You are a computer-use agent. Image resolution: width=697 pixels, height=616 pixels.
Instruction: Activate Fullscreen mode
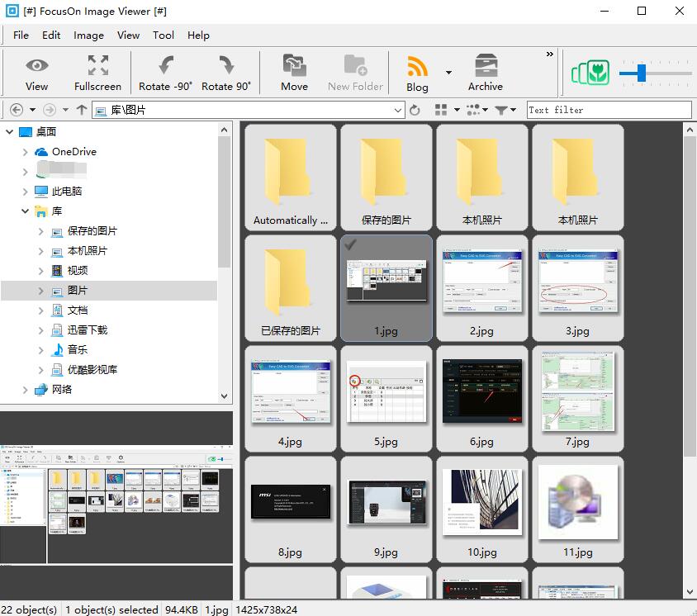click(97, 73)
